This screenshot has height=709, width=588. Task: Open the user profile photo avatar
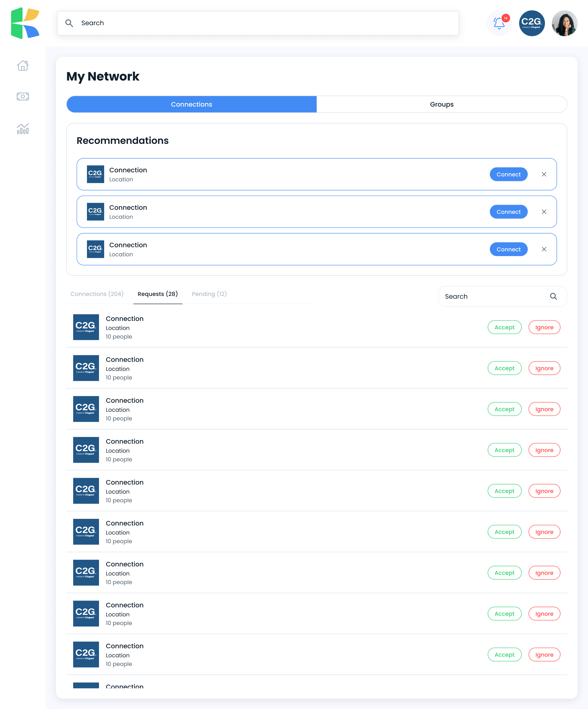click(564, 23)
